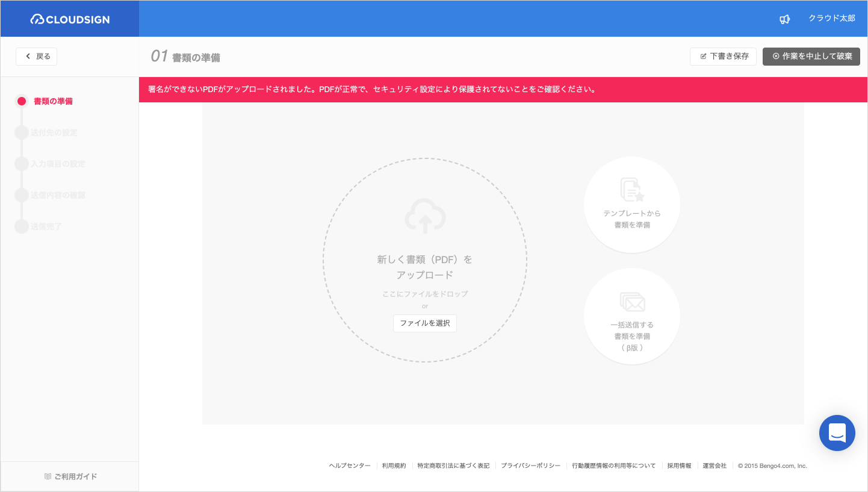Click the bulk send envelopes icon
The image size is (868, 492).
[632, 302]
